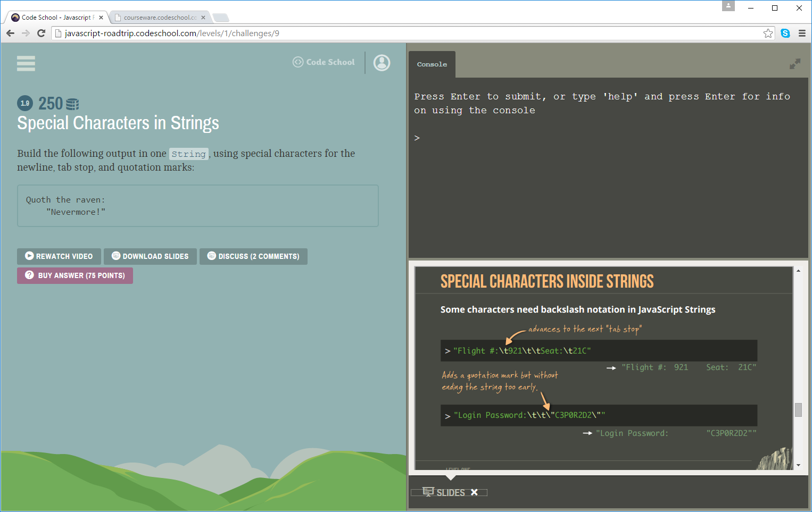Click the 'Special Characters in Strings' heading
The width and height of the screenshot is (812, 512).
[x=118, y=123]
